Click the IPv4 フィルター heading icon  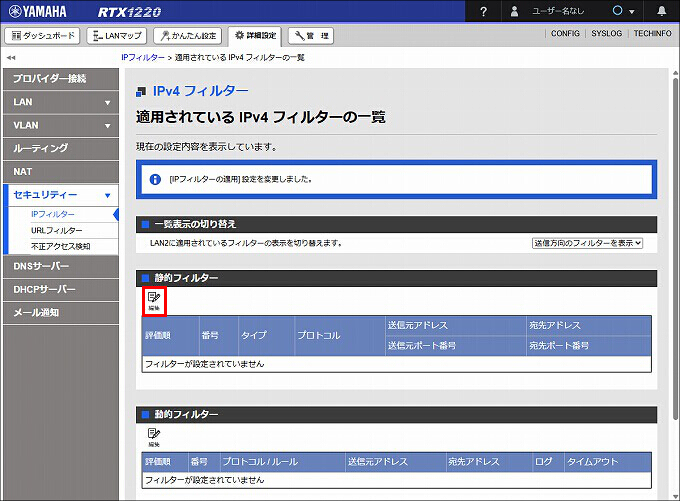click(141, 92)
